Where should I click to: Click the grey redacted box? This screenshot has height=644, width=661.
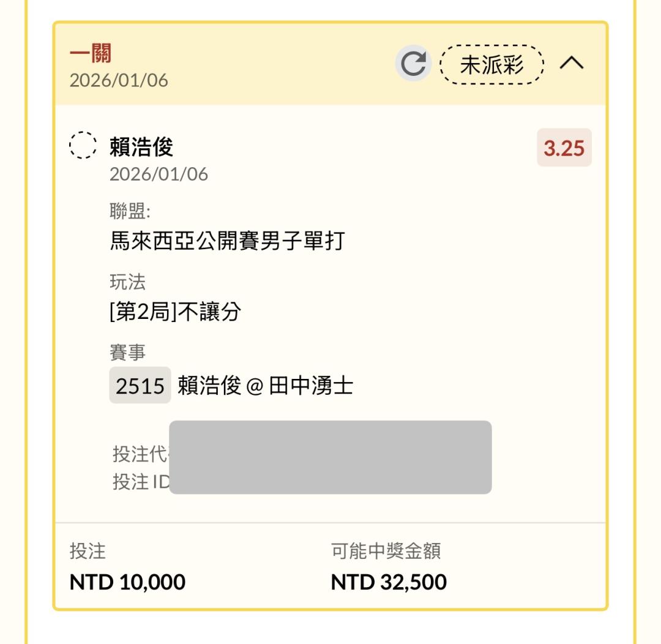330,457
